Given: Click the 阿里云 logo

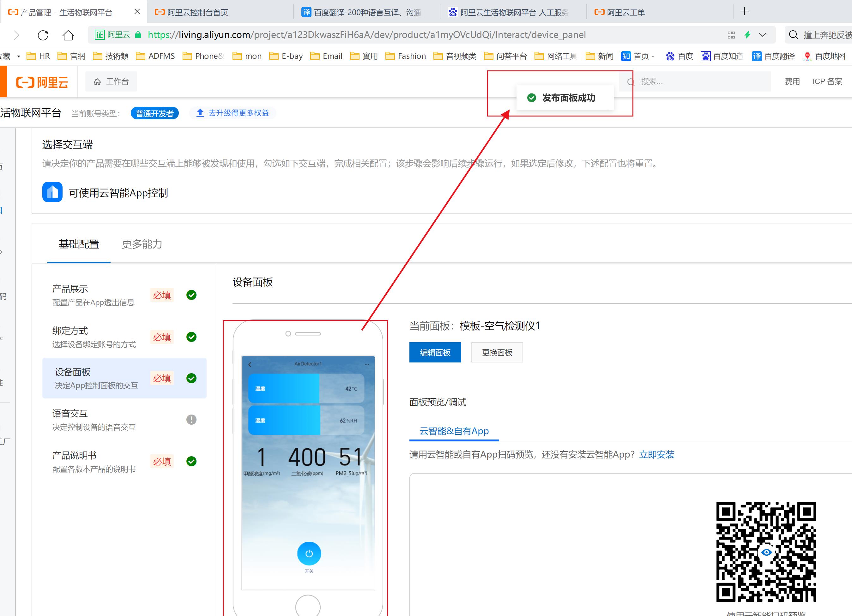Looking at the screenshot, I should coord(42,82).
